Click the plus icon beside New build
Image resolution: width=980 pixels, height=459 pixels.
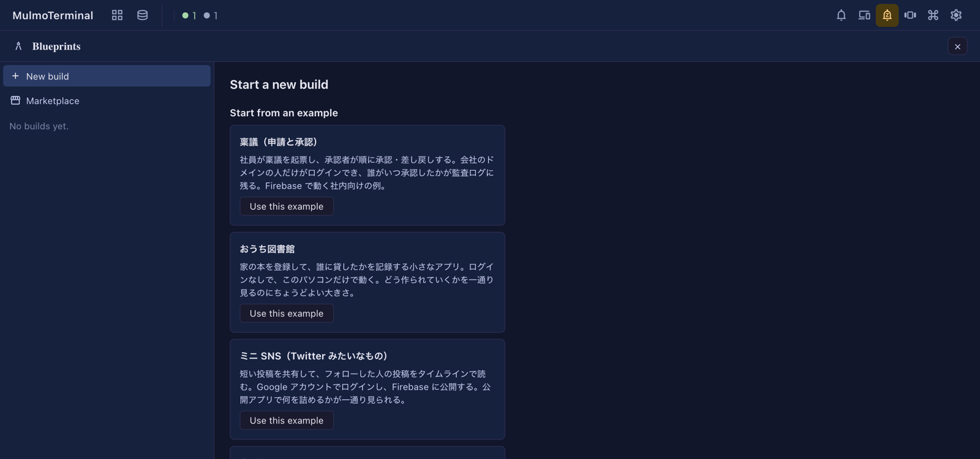[15, 76]
